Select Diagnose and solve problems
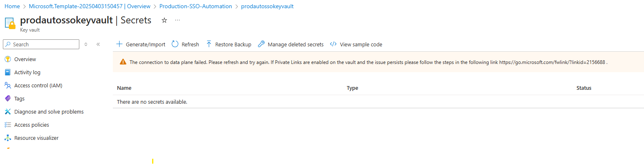The height and width of the screenshot is (164, 644). (49, 112)
